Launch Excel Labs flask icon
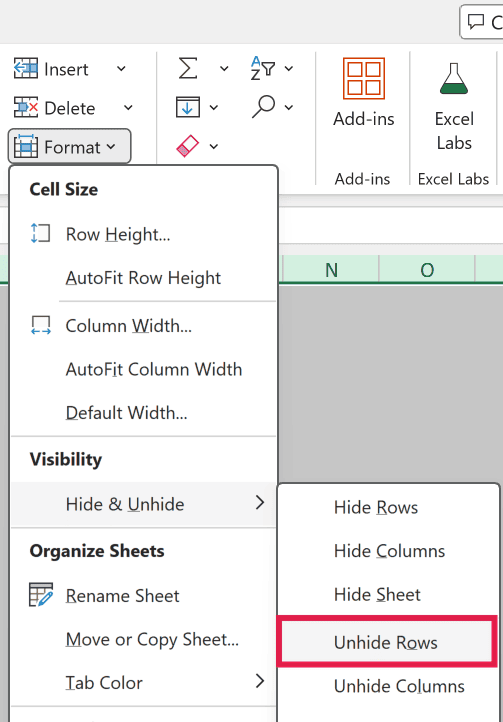Viewport: 503px width, 722px height. click(x=454, y=78)
